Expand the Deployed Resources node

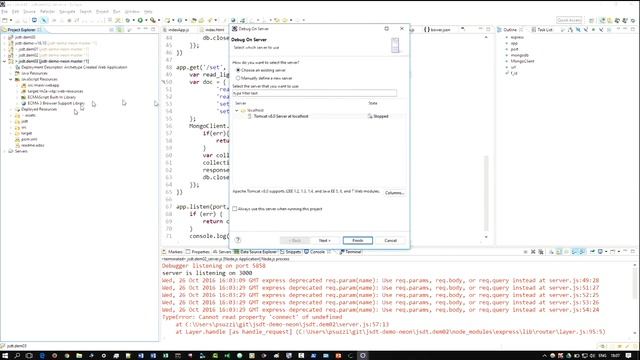11,109
